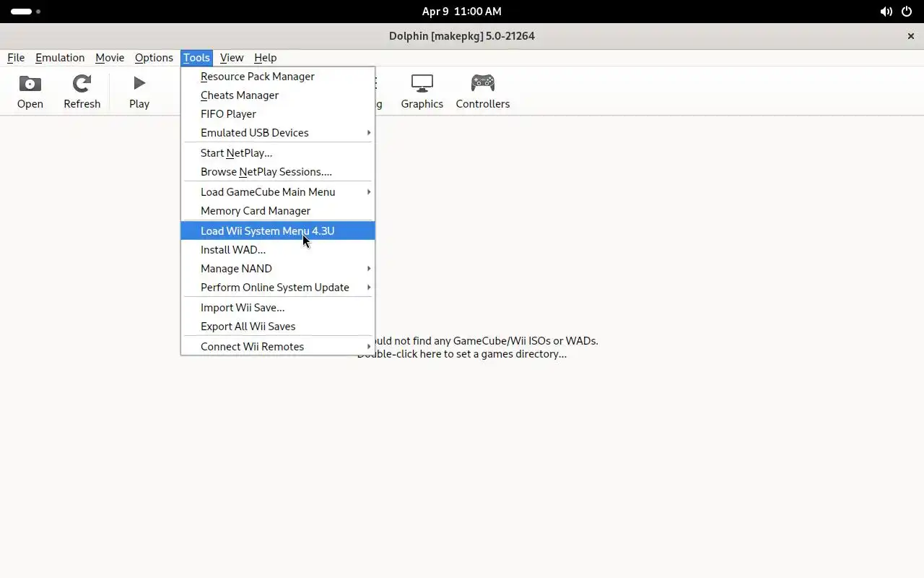Close the Dolphin window
This screenshot has height=578, width=924.
pos(910,36)
